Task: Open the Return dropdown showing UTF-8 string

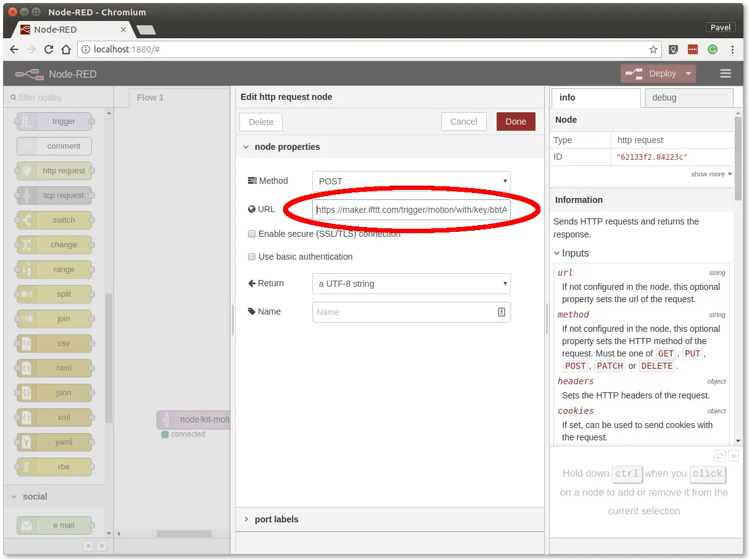Action: coord(412,284)
